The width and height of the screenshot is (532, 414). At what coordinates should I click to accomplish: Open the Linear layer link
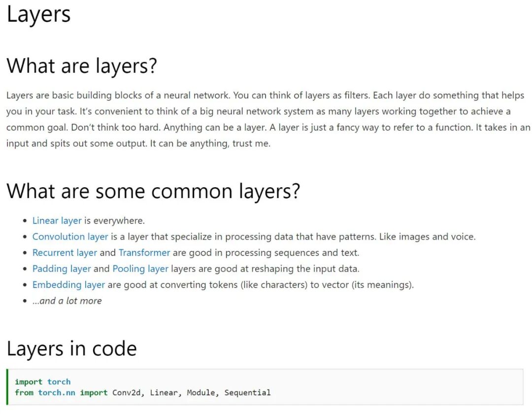click(x=57, y=221)
